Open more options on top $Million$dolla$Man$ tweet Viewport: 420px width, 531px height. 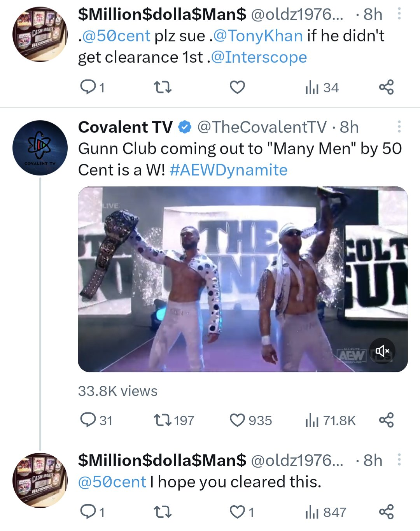point(399,14)
